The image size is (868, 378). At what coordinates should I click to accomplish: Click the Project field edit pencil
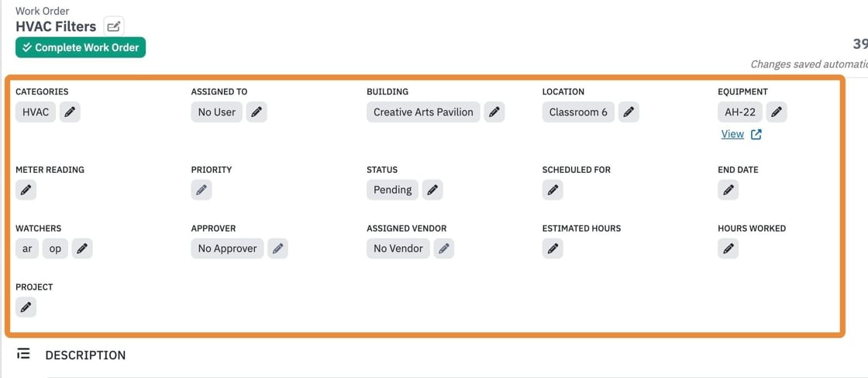click(x=26, y=308)
